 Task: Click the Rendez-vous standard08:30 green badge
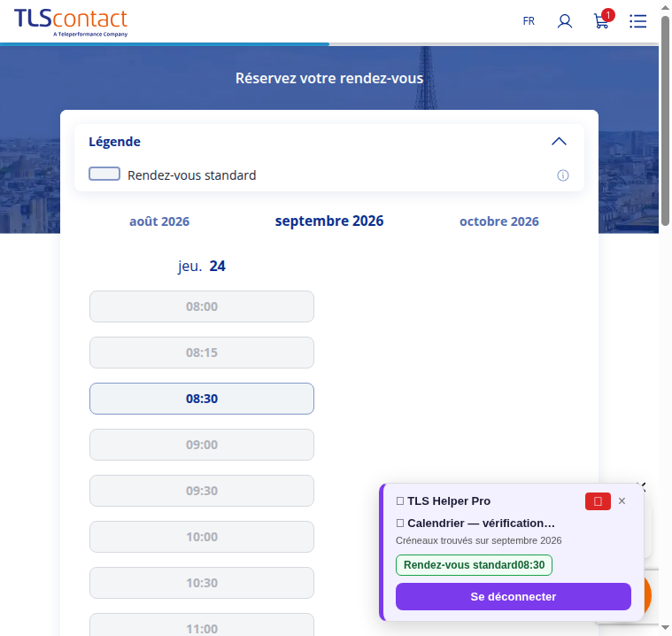[x=474, y=565]
